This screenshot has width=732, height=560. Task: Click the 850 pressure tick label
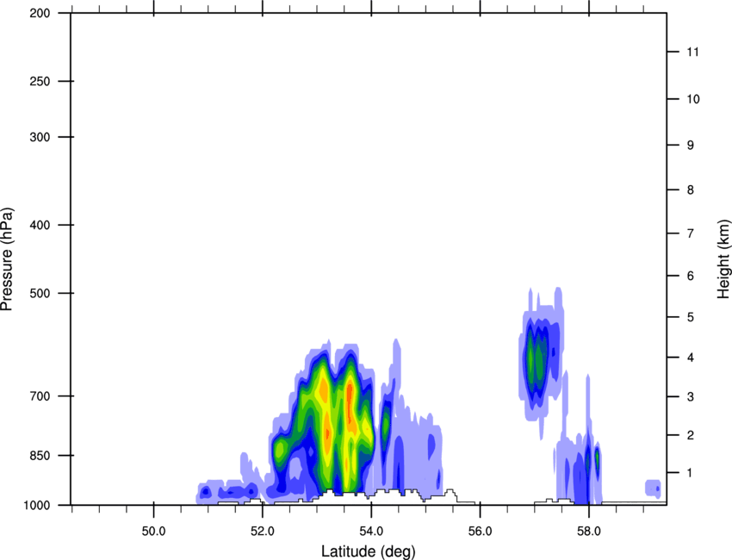coord(40,456)
